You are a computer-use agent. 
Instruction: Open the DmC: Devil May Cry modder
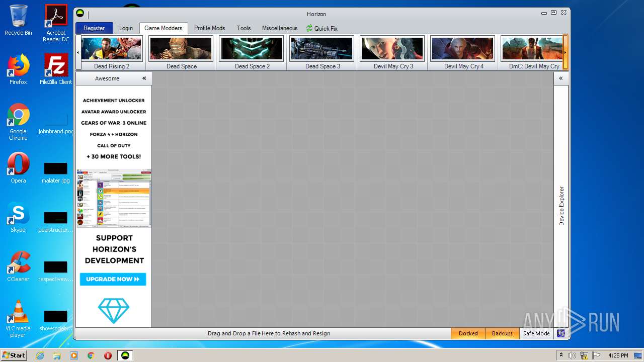(x=531, y=53)
